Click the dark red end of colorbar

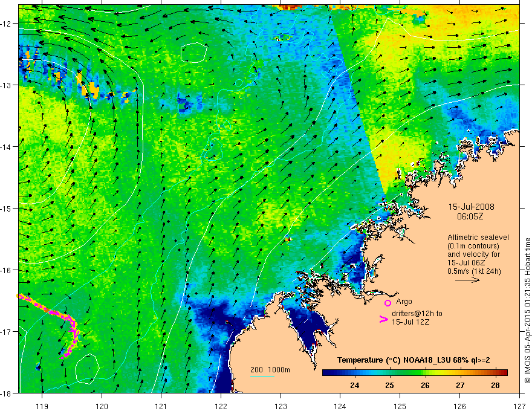504,372
